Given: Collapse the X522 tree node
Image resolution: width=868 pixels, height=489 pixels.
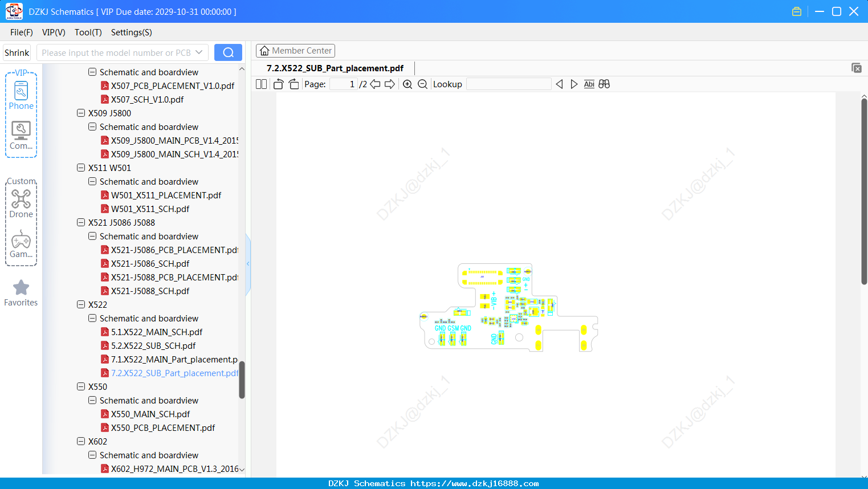Looking at the screenshot, I should pos(81,304).
